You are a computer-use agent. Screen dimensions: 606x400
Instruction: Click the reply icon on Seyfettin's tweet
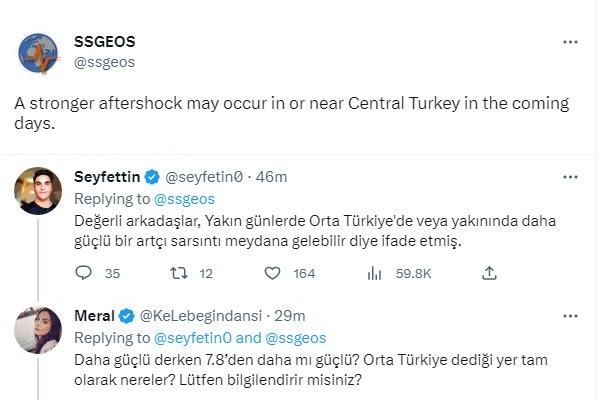84,273
